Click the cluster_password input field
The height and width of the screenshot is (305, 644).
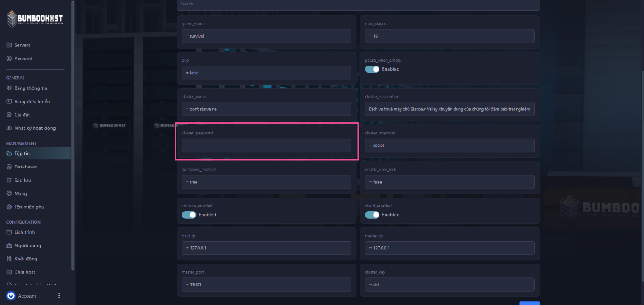pos(266,146)
